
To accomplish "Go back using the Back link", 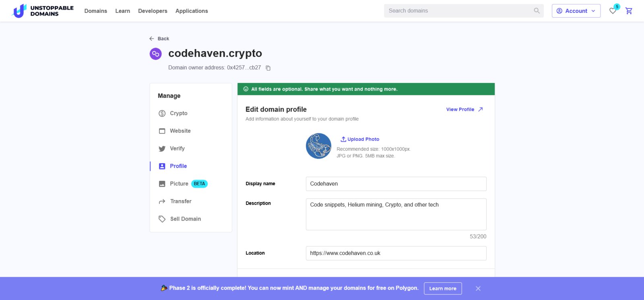I will click(159, 39).
